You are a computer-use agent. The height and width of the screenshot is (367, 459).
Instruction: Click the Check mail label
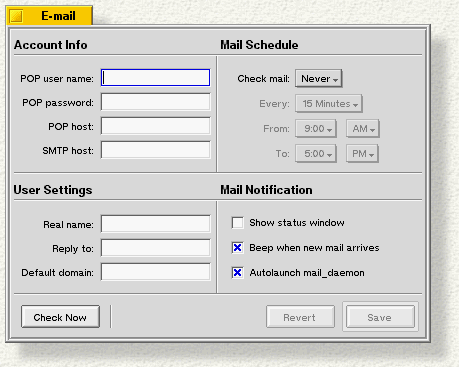point(264,79)
